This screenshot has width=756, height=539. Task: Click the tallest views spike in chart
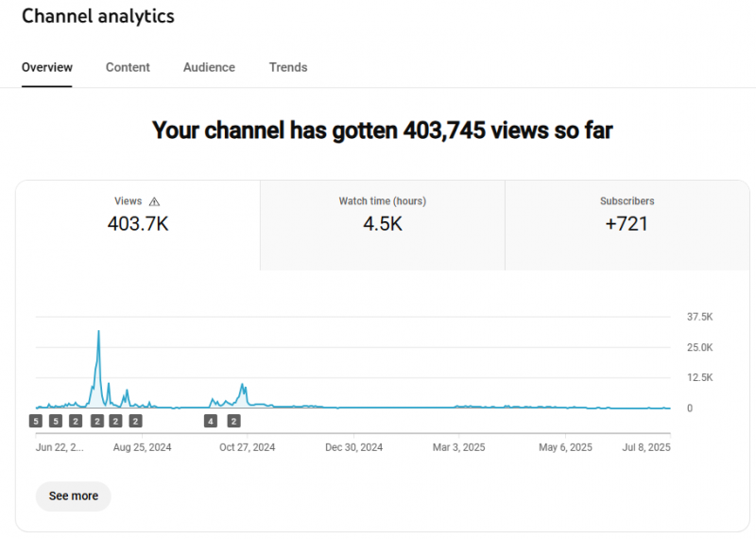(98, 333)
